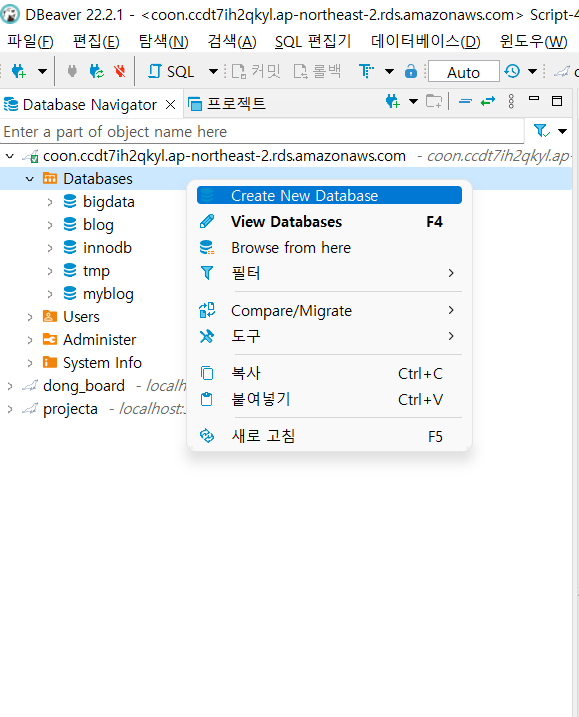The image size is (579, 717).
Task: Open the 윈도우(W) menu
Action: (533, 42)
